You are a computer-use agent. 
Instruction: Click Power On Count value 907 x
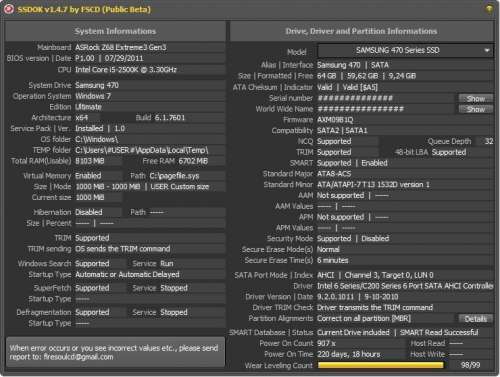click(x=326, y=343)
